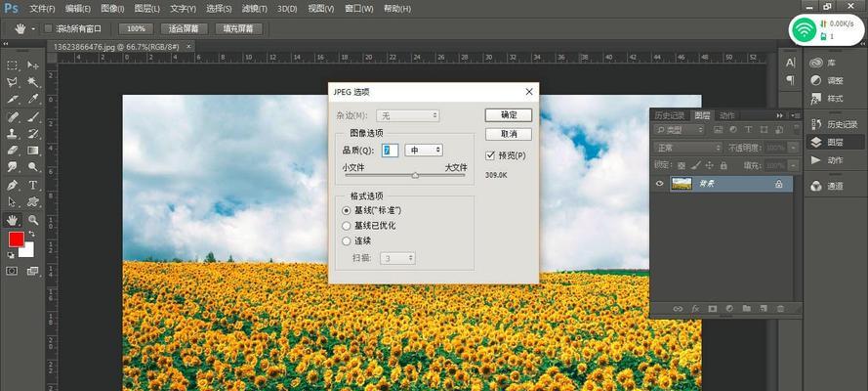Select the Polygonal Lasso tool
This screenshot has height=391, width=868.
tap(12, 82)
